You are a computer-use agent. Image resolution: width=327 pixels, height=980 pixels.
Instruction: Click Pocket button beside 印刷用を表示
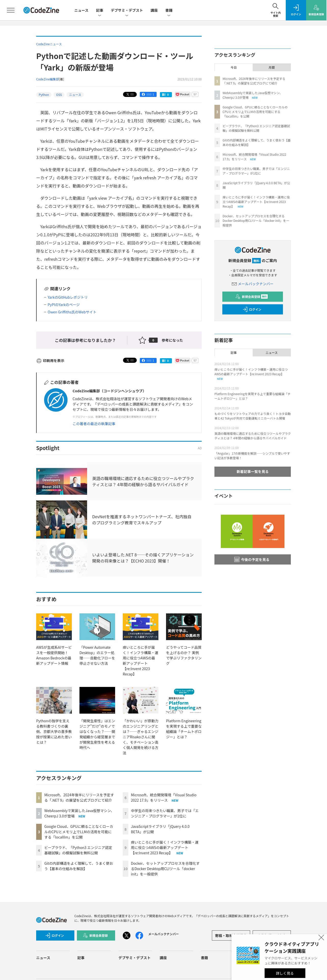(x=182, y=360)
